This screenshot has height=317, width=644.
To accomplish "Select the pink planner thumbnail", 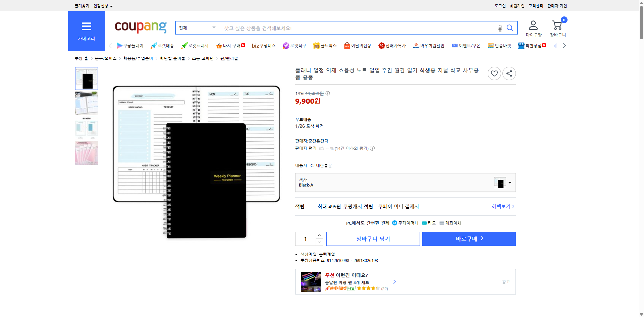I will [86, 153].
